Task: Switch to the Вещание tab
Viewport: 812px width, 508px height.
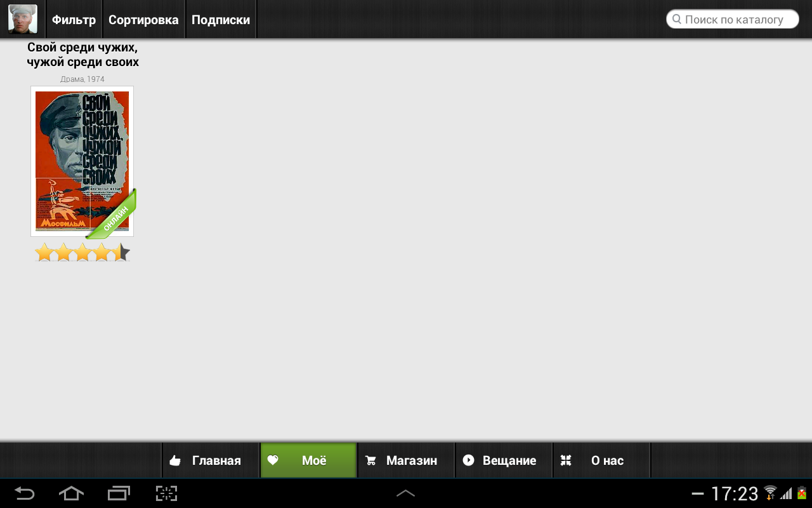Action: (504, 460)
